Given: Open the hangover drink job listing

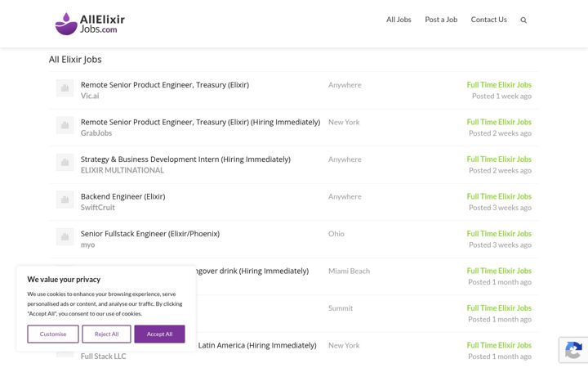Looking at the screenshot, I should [252, 271].
